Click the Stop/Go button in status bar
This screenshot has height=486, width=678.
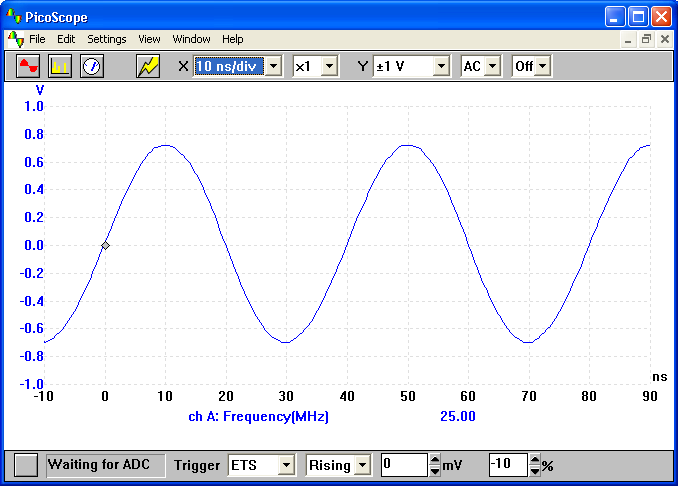click(x=26, y=465)
